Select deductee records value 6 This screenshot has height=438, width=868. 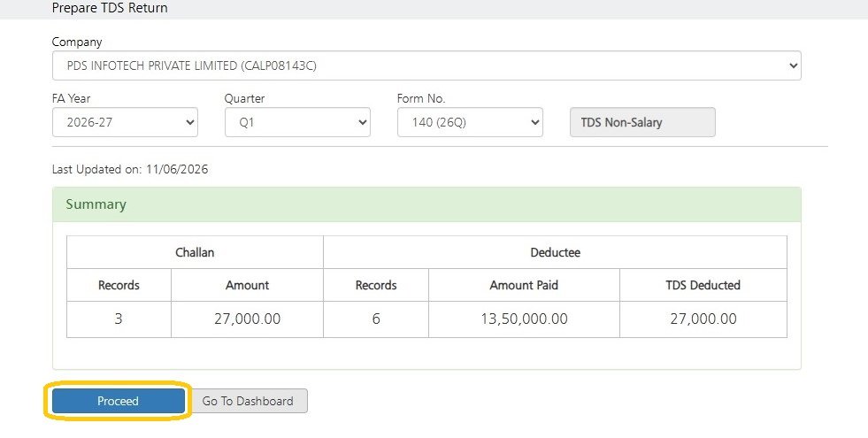pyautogui.click(x=376, y=319)
